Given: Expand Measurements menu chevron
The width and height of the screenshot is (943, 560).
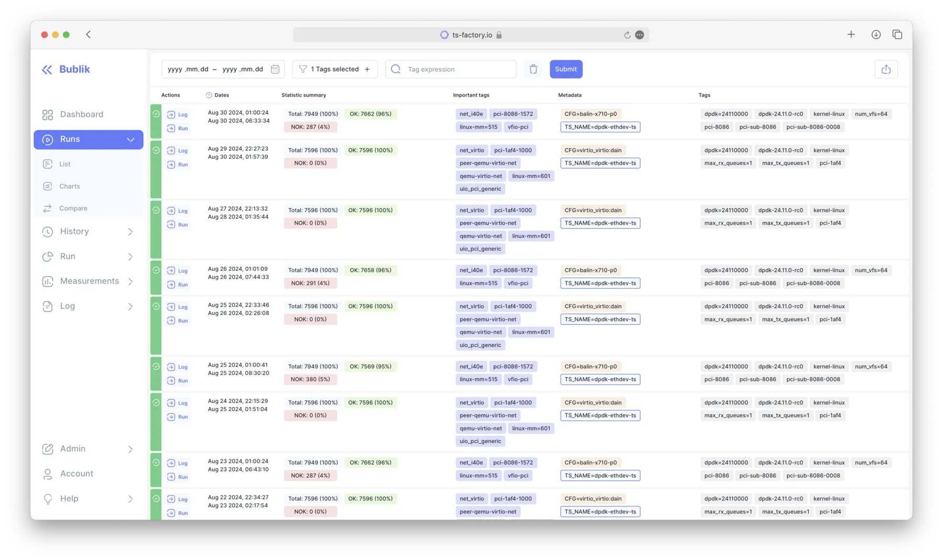Looking at the screenshot, I should [130, 281].
